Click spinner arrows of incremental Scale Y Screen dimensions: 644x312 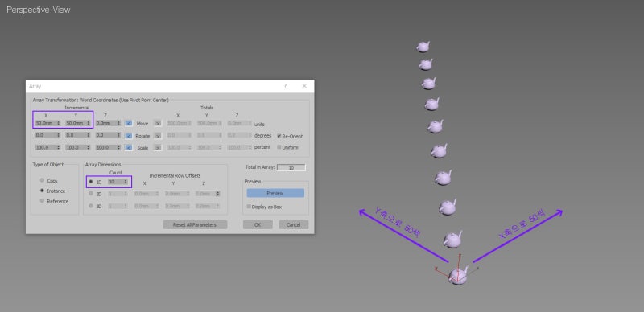89,147
